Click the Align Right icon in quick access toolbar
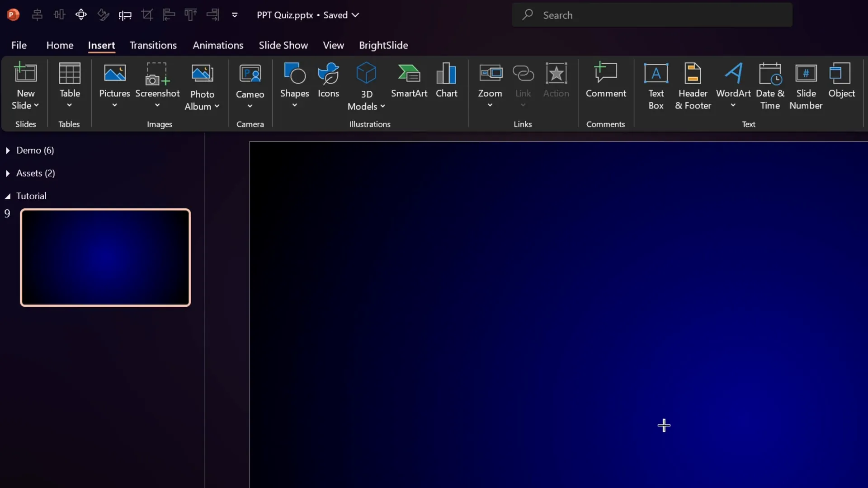 click(x=212, y=15)
